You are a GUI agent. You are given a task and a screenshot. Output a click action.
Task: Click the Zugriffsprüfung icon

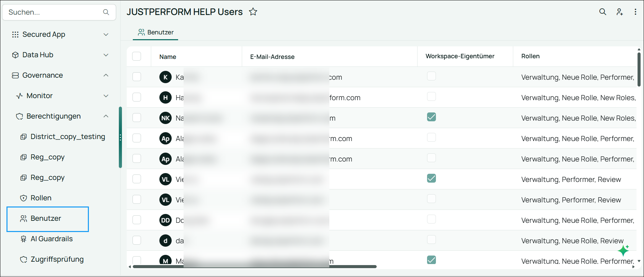(x=23, y=259)
